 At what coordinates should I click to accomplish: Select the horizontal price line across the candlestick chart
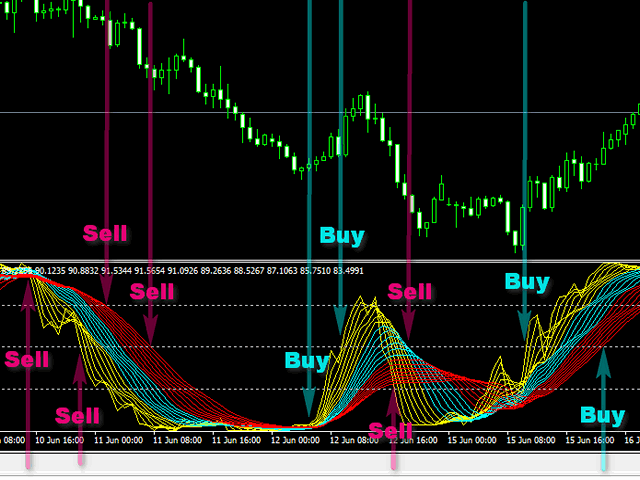[x=320, y=112]
